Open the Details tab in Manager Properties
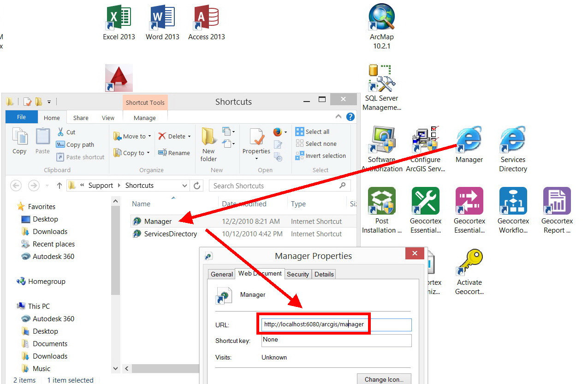The width and height of the screenshot is (588, 384). [324, 274]
